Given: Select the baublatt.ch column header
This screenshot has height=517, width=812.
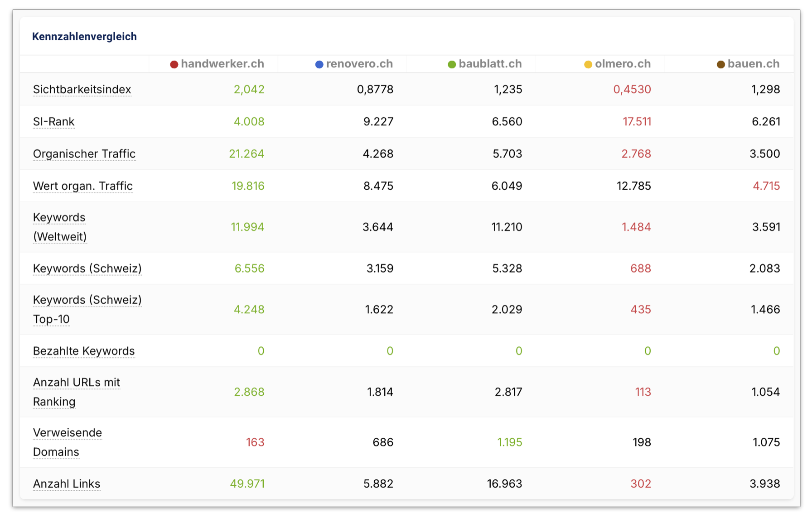Looking at the screenshot, I should tap(490, 64).
